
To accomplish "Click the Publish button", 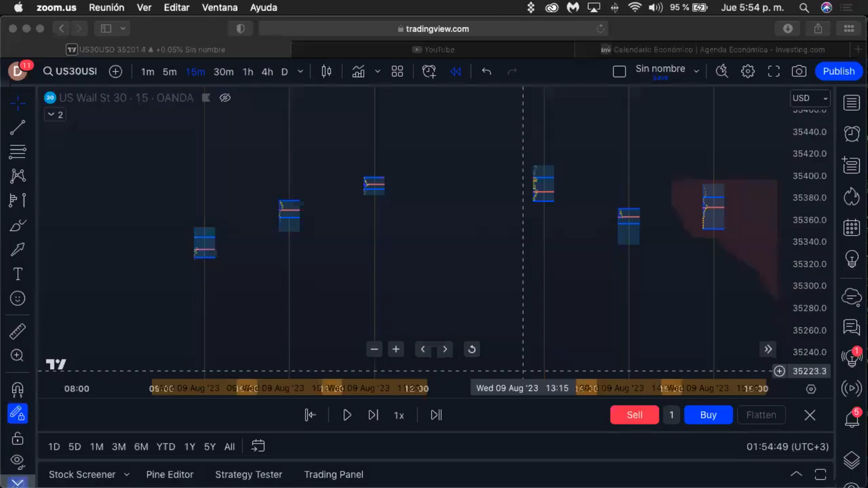I will click(839, 71).
